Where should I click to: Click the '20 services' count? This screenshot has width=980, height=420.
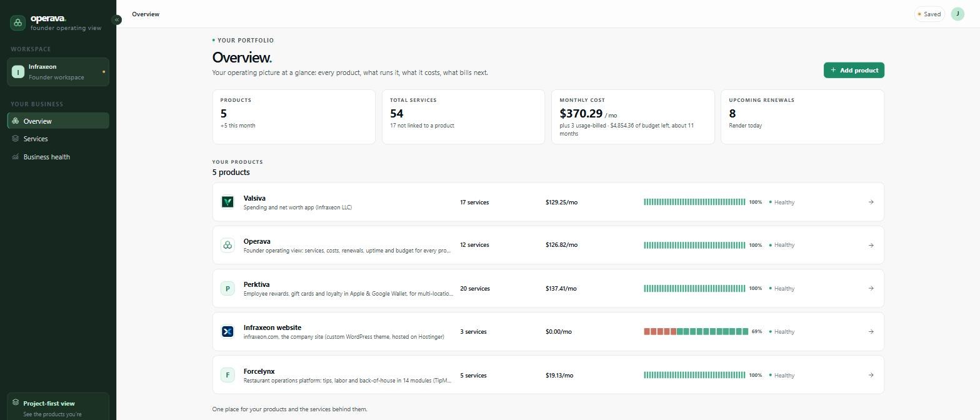click(x=474, y=288)
